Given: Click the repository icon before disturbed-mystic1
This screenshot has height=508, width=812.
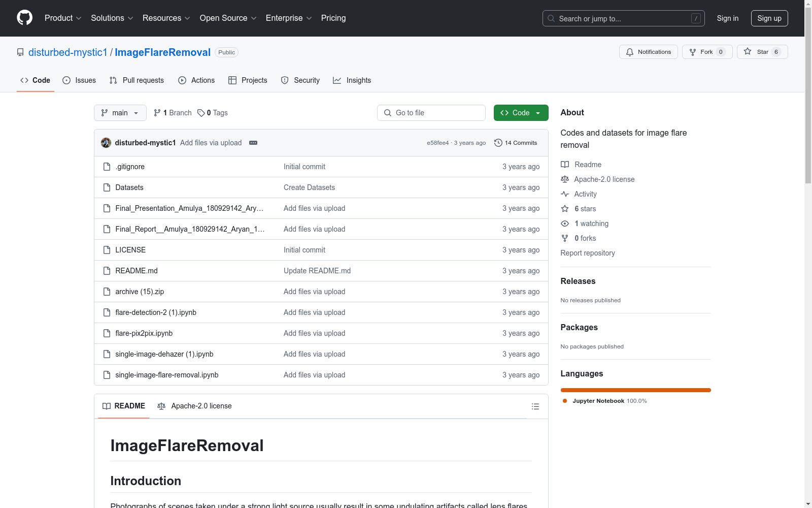Looking at the screenshot, I should (20, 52).
